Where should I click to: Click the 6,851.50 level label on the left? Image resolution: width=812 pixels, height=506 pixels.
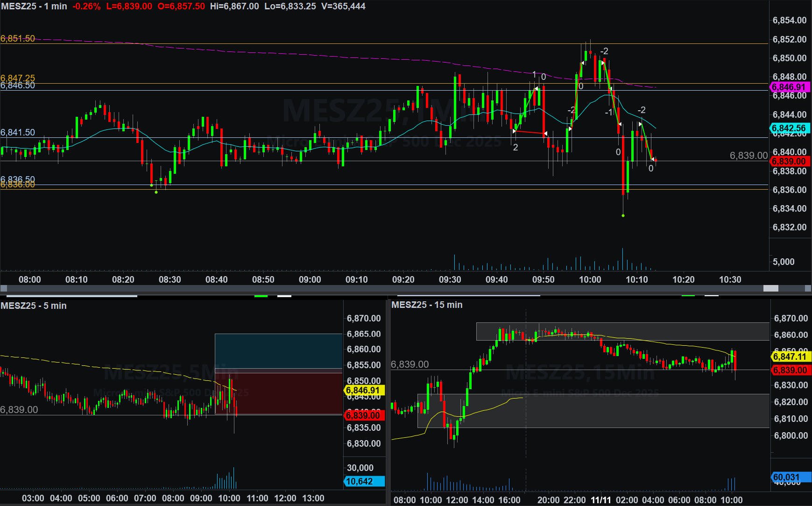point(18,38)
